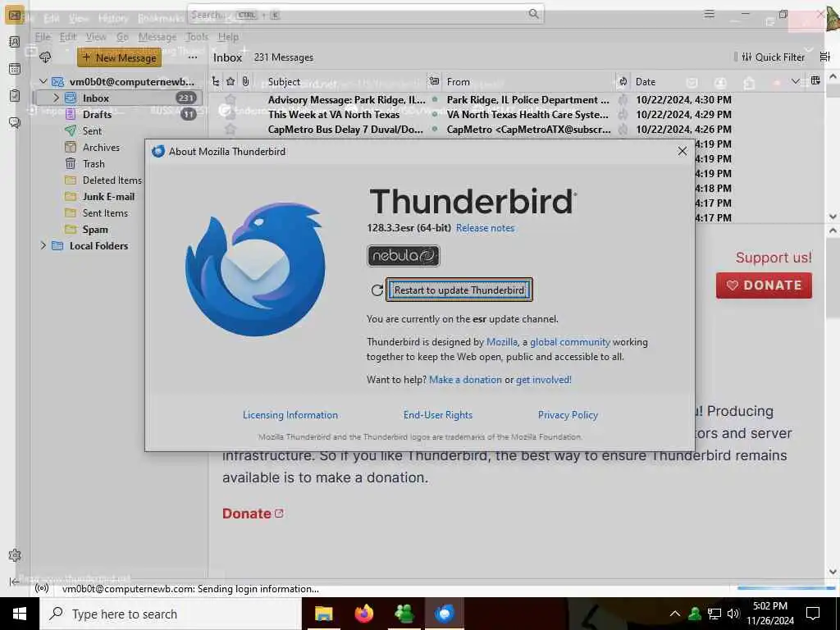This screenshot has height=630, width=840.
Task: Click the get involved link
Action: pos(543,379)
